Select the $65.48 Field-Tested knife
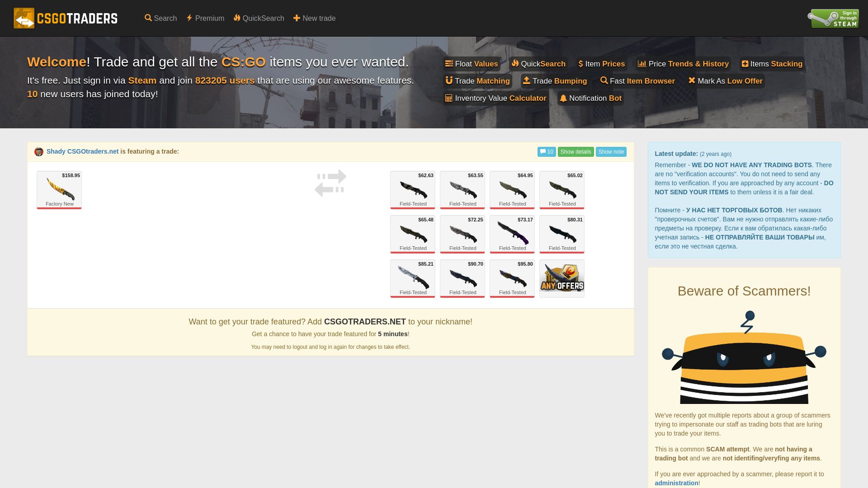The width and height of the screenshot is (868, 488). pyautogui.click(x=413, y=234)
